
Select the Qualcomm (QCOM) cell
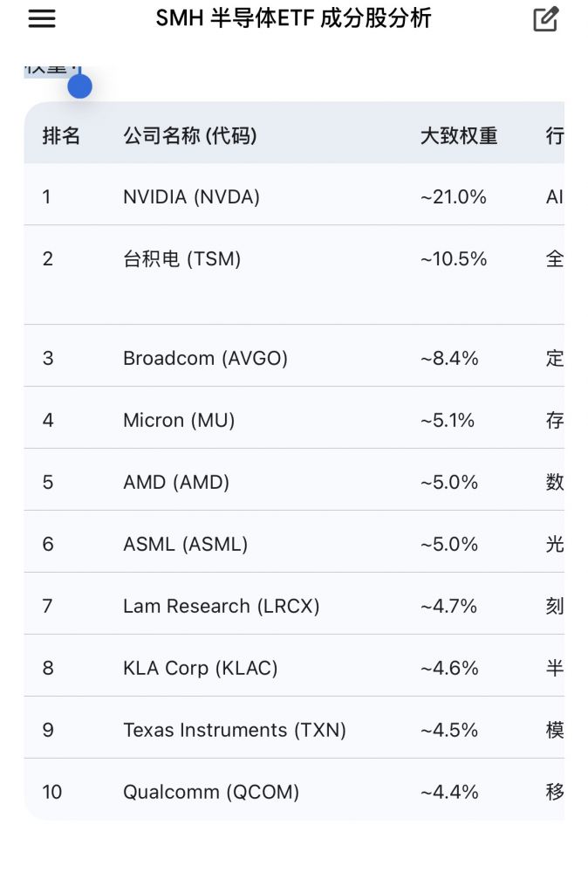pyautogui.click(x=211, y=792)
